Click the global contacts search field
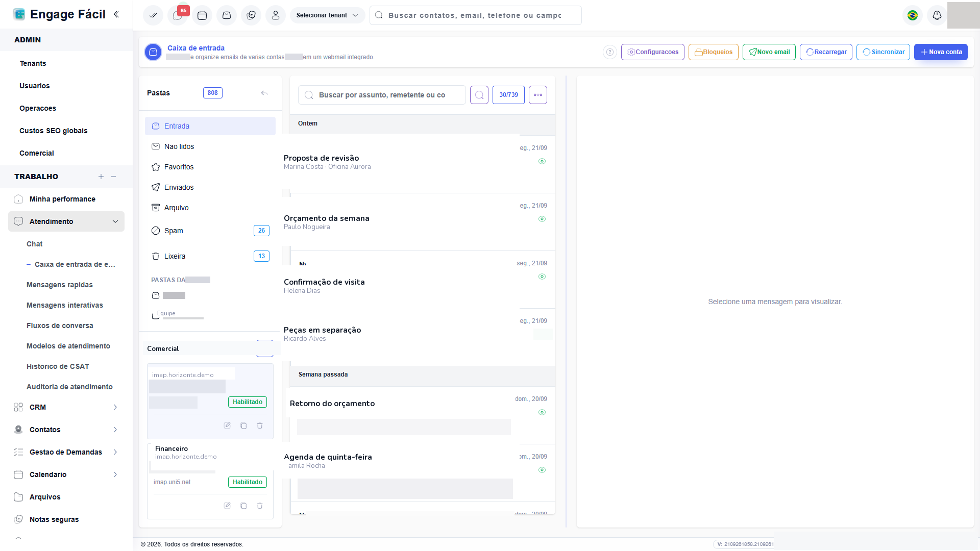980x551 pixels. 476,15
